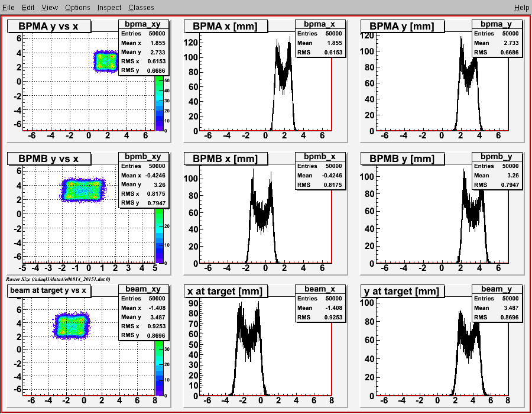Open the File menu

(x=8, y=8)
